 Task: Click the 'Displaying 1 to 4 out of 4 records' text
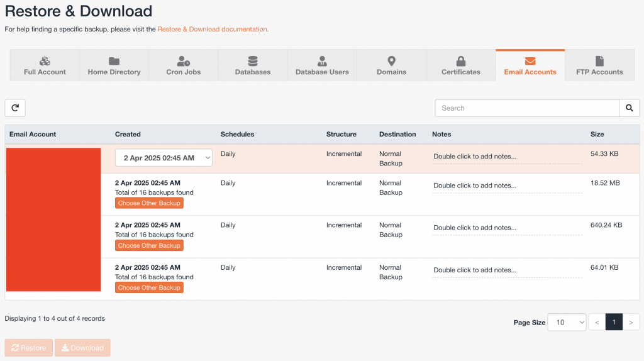[x=55, y=319]
